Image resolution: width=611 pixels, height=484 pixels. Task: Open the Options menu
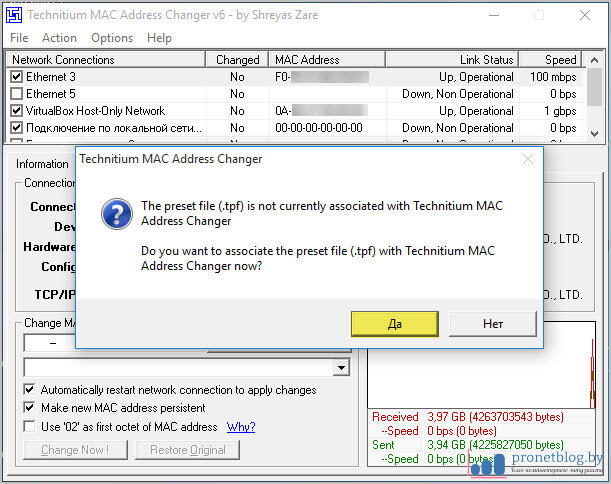pyautogui.click(x=112, y=38)
